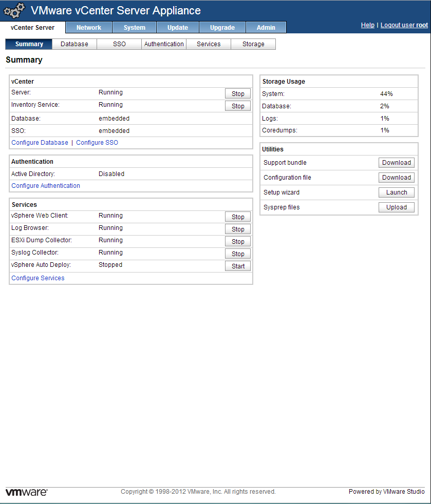Open the Update tab
431x504 pixels.
178,28
